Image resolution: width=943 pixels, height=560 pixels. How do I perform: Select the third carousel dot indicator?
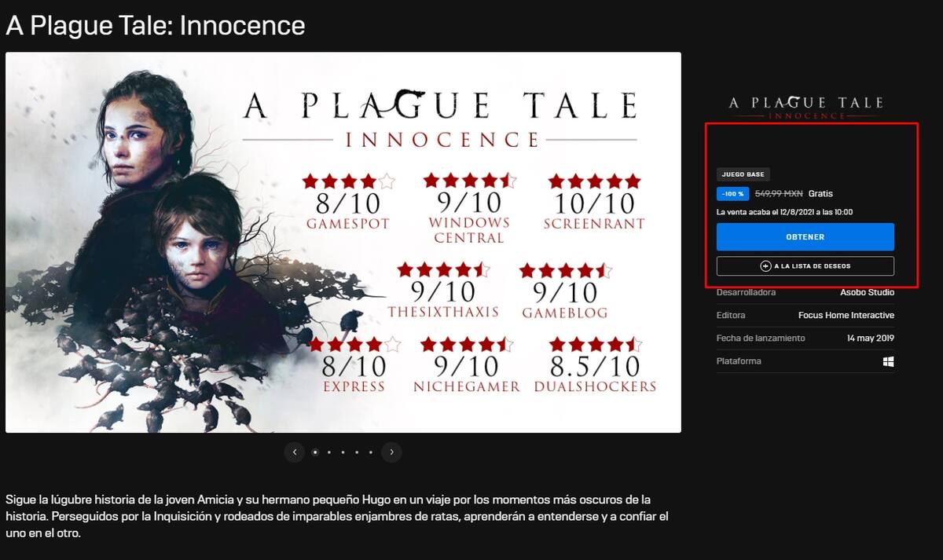[343, 452]
